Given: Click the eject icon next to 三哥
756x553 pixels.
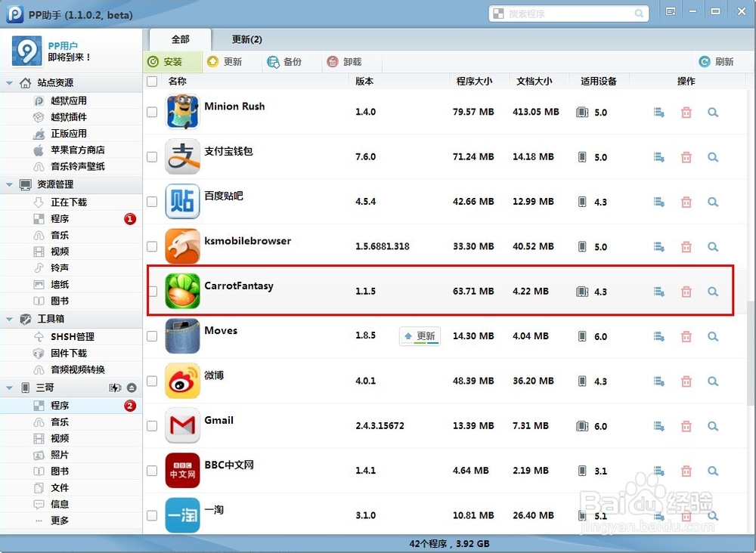Looking at the screenshot, I should click(x=132, y=388).
